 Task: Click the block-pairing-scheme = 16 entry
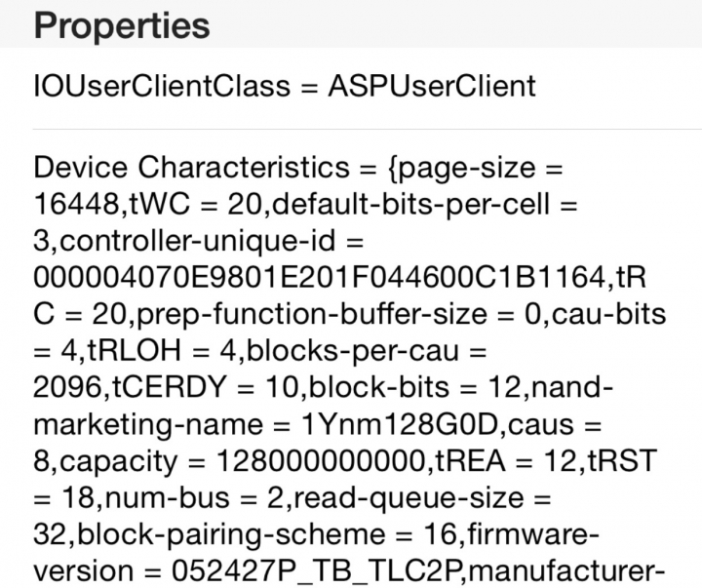pyautogui.click(x=267, y=534)
